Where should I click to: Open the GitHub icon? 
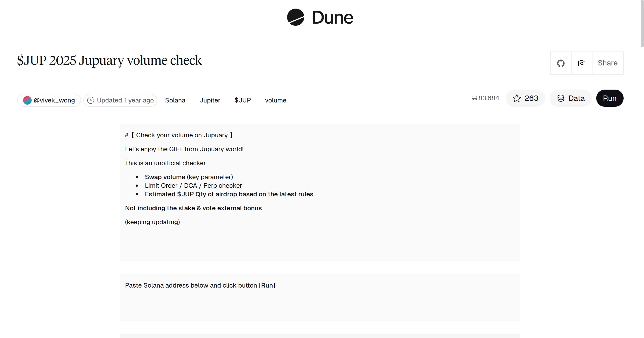tap(561, 63)
